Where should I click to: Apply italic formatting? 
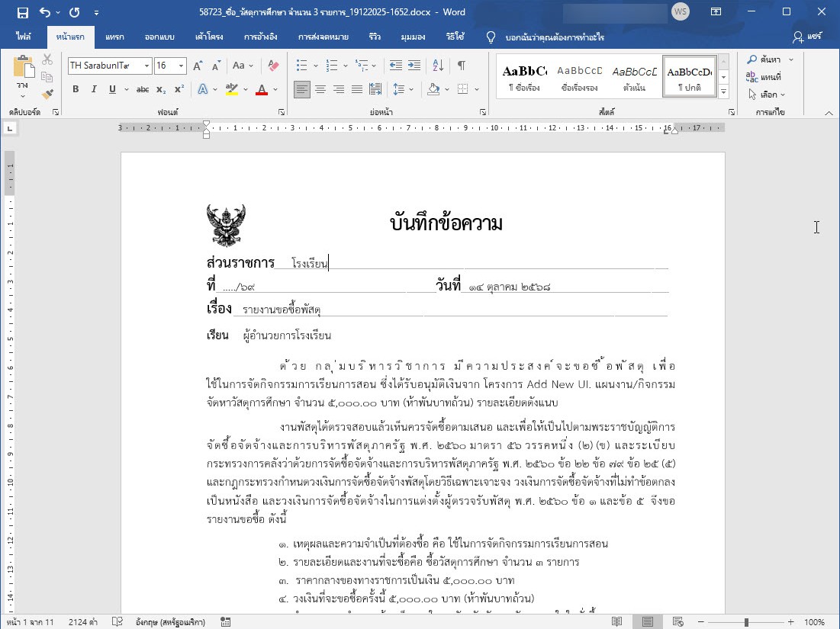pos(92,89)
